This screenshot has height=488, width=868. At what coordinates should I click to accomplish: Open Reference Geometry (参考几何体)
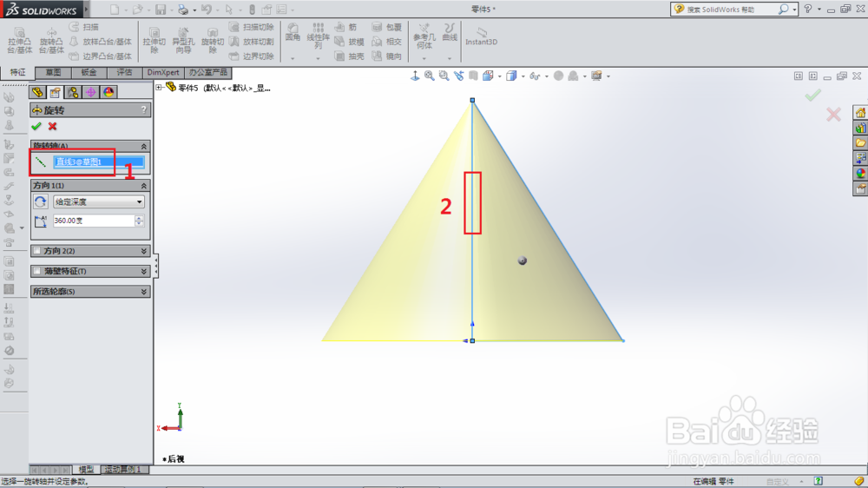(424, 36)
